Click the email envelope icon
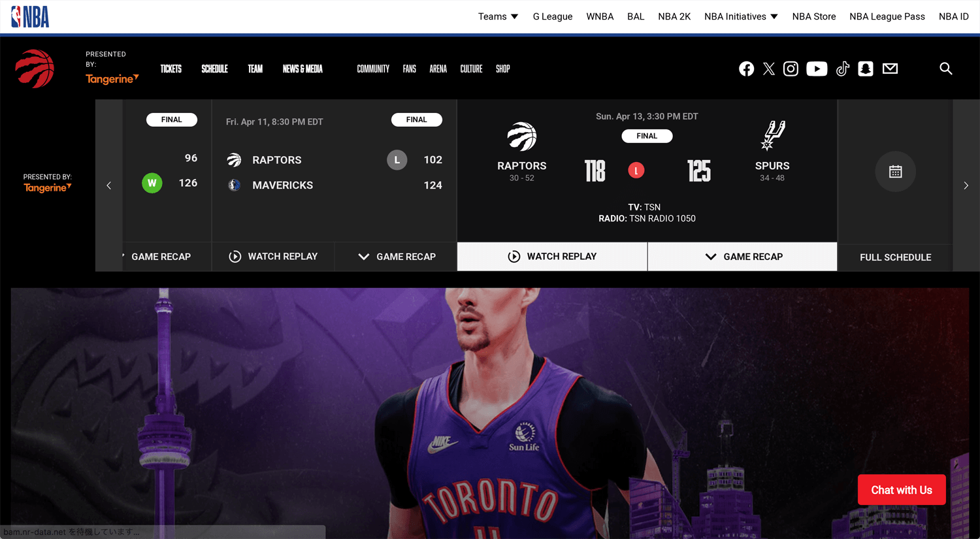Image resolution: width=980 pixels, height=539 pixels. pyautogui.click(x=890, y=69)
